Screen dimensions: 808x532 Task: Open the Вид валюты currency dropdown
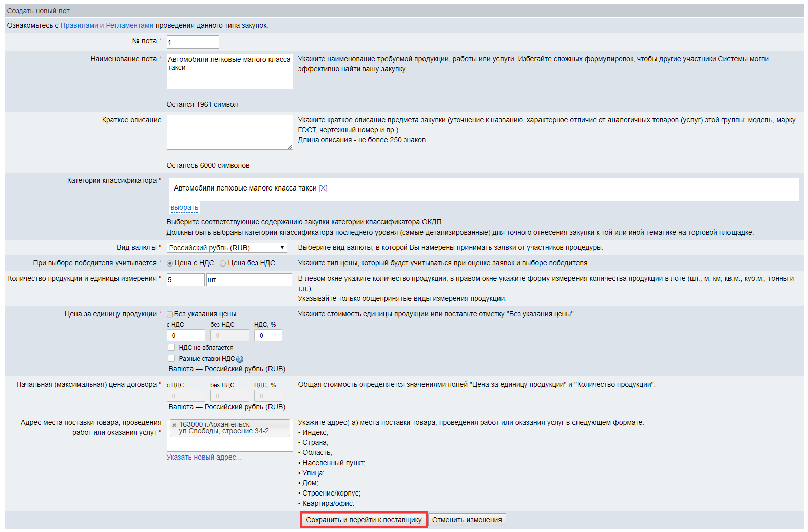[226, 248]
